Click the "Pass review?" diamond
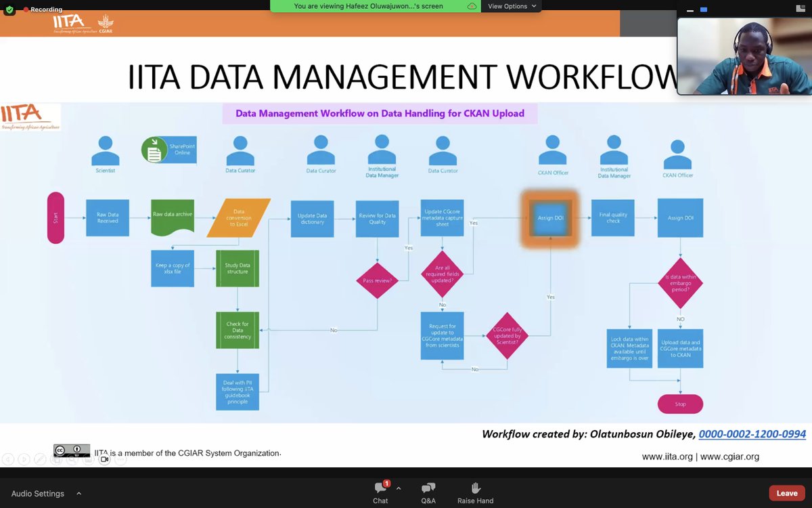Image resolution: width=812 pixels, height=508 pixels. [378, 280]
